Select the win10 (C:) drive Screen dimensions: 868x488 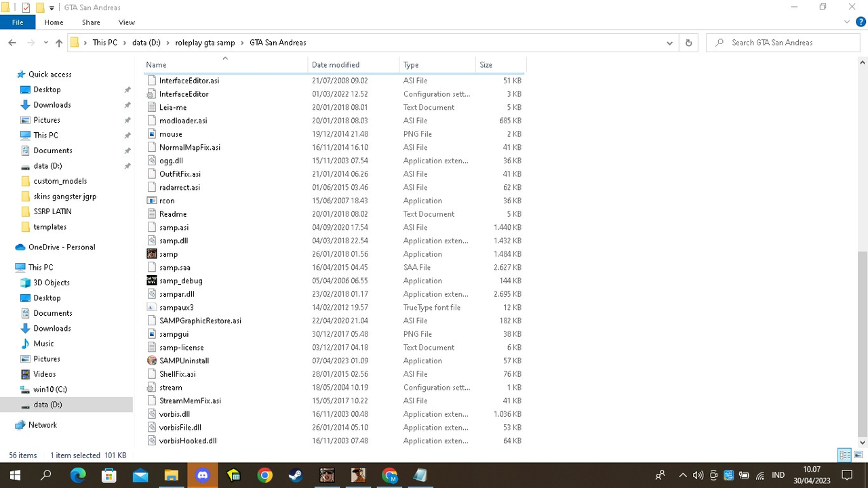pos(50,390)
